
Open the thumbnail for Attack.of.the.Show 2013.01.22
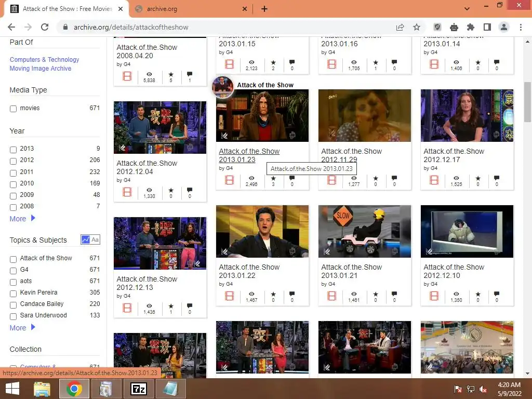(262, 231)
